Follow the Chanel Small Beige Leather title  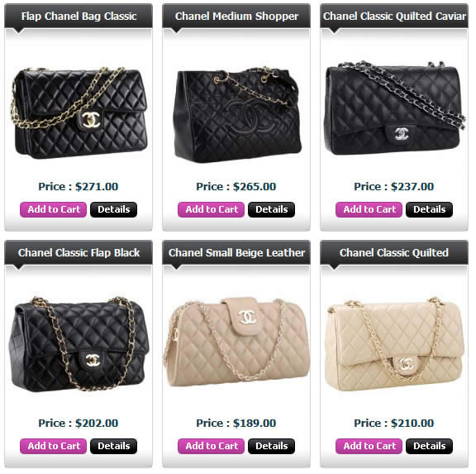[x=237, y=253]
